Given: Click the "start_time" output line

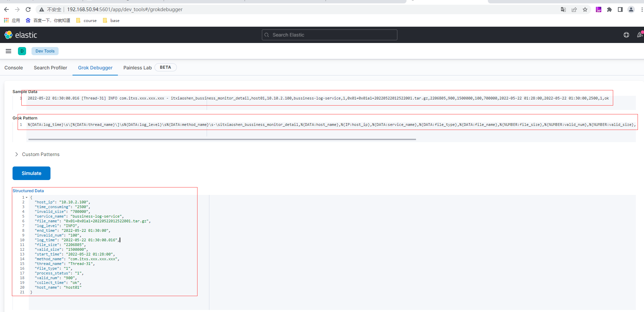Looking at the screenshot, I should click(75, 254).
